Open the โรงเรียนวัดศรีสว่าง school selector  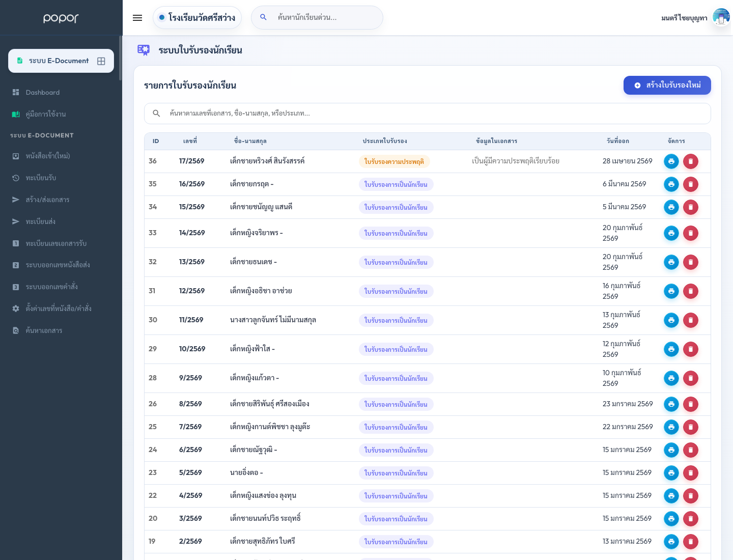(197, 18)
